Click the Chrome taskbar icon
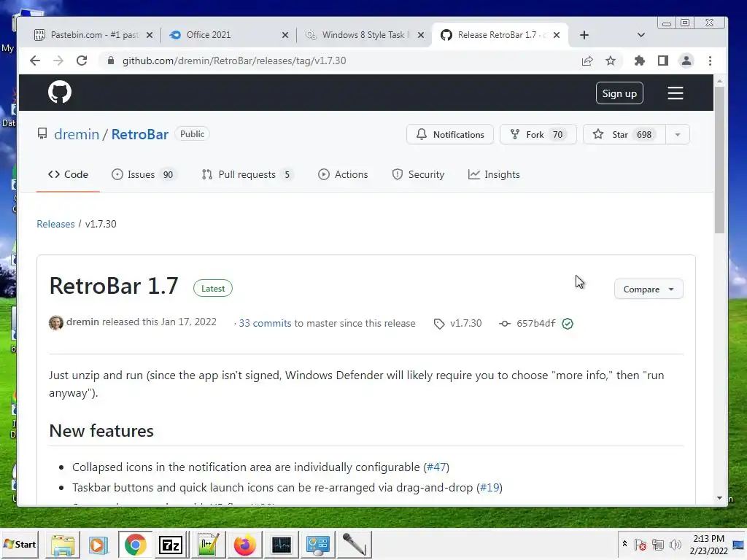This screenshot has width=747, height=560. click(135, 545)
